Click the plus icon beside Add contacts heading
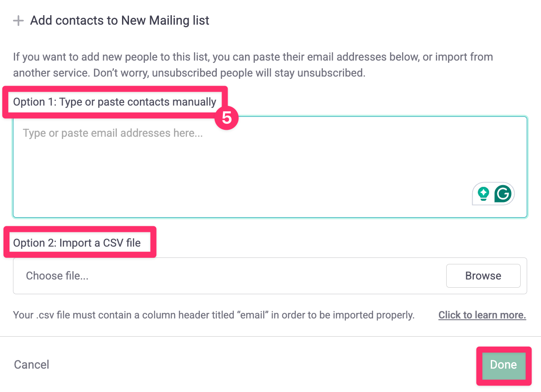 [x=18, y=21]
